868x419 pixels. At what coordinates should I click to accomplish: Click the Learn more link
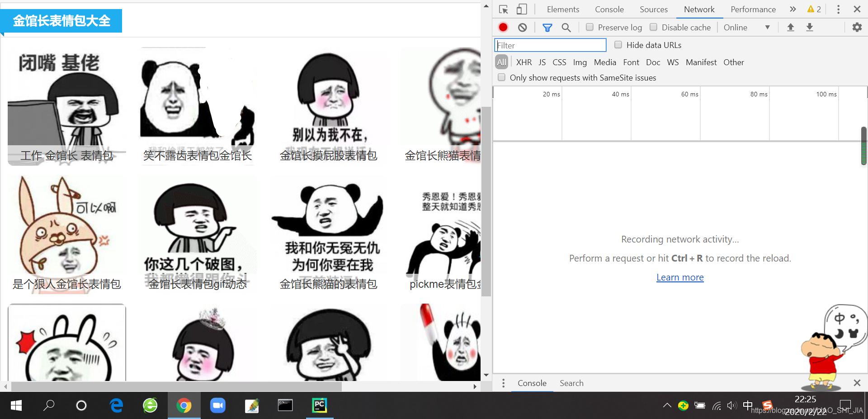679,277
